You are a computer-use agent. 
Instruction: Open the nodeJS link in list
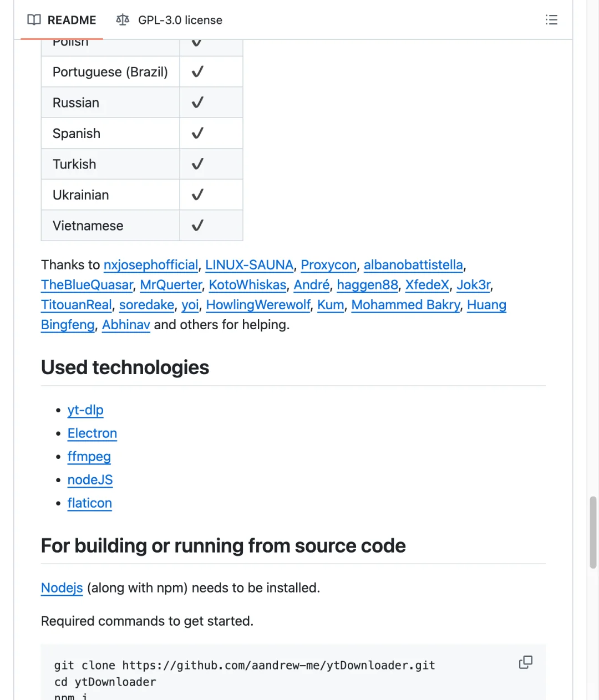coord(90,480)
